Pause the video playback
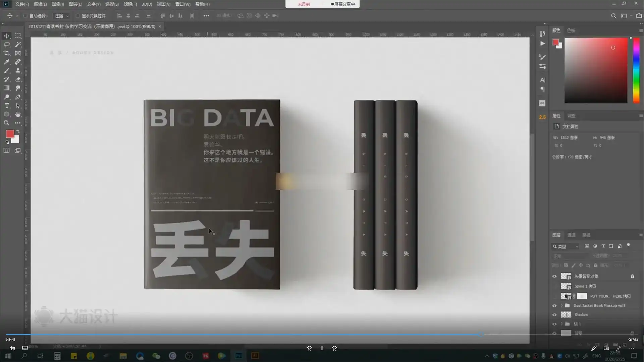 (322, 348)
